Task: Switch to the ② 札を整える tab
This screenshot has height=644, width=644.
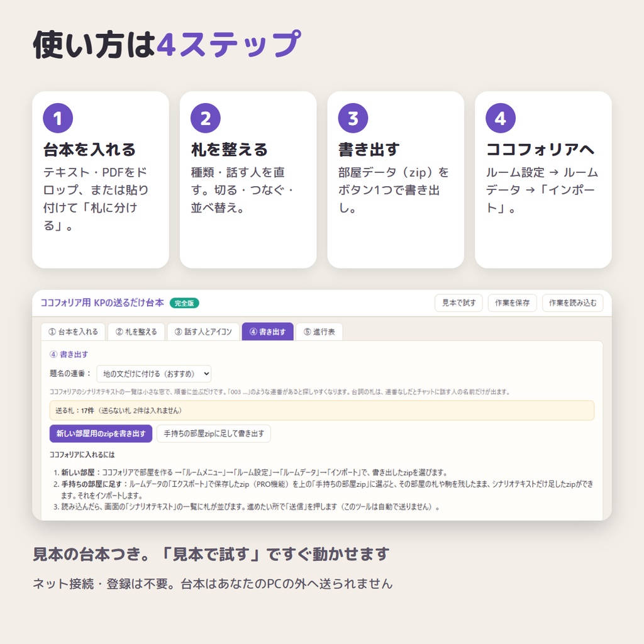Action: click(136, 332)
